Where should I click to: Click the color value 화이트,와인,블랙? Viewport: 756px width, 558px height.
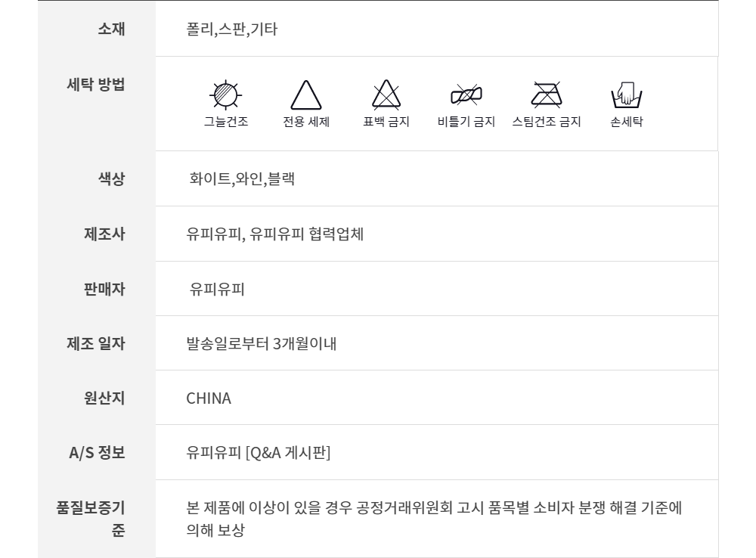point(238,179)
